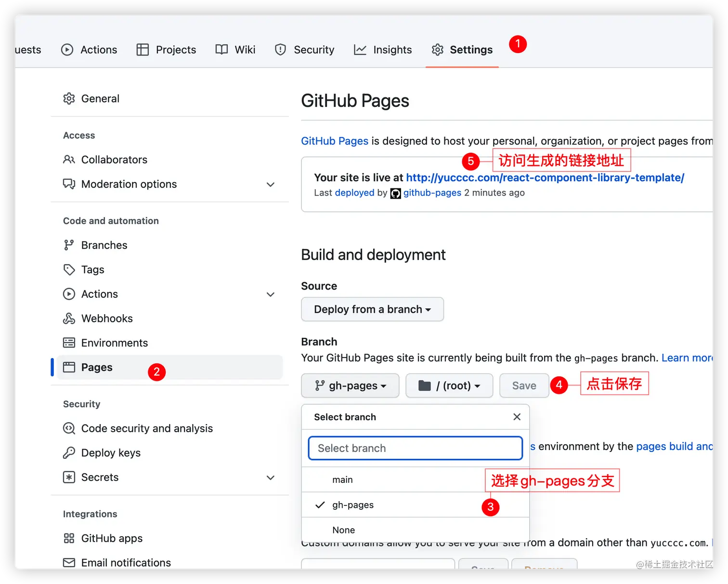Open the / (root) folder dropdown

(x=450, y=385)
